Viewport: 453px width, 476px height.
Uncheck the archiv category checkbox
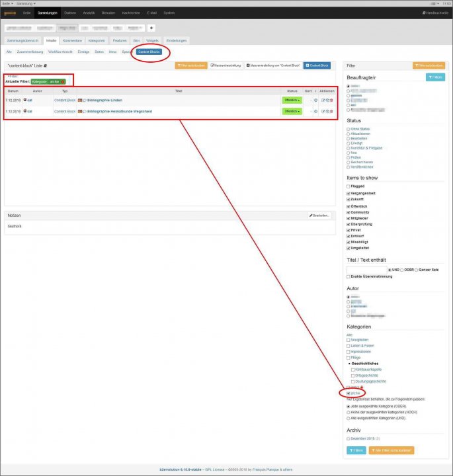[x=349, y=393]
